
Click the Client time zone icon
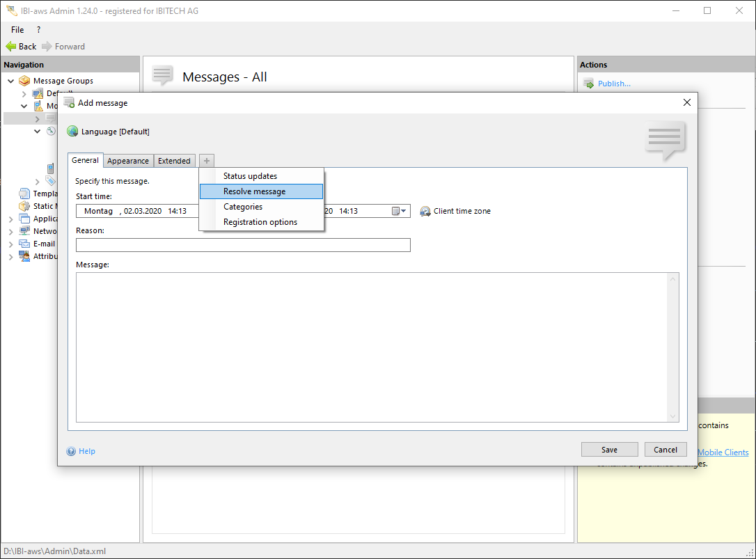point(425,211)
